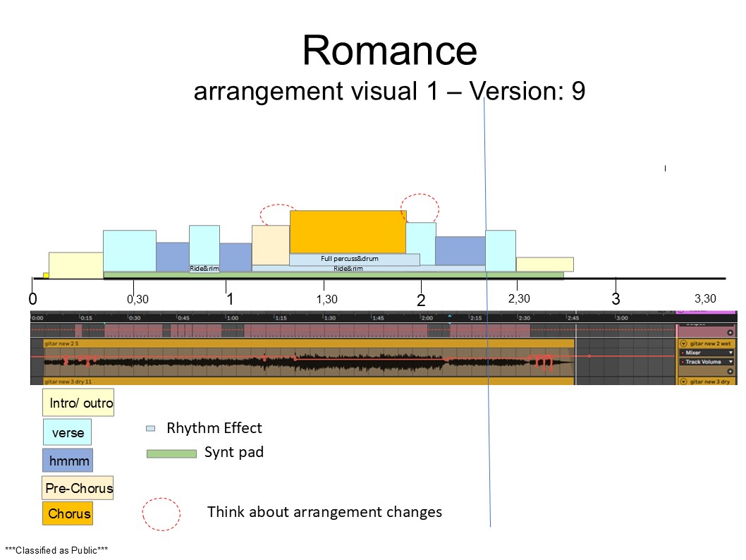
Task: Toggle the red indicator beside Track Volume
Action: 683,362
